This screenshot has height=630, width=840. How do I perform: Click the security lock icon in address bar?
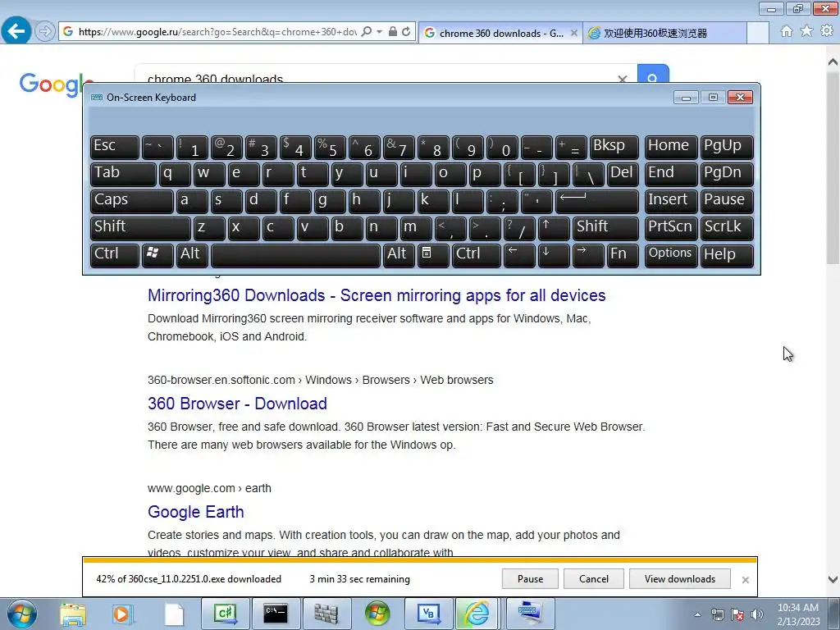393,32
